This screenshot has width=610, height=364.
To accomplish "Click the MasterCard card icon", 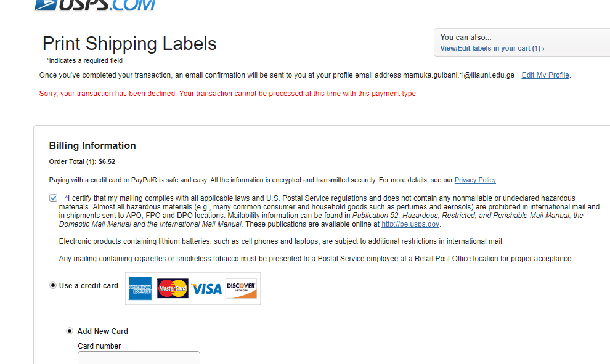I will pos(173,288).
